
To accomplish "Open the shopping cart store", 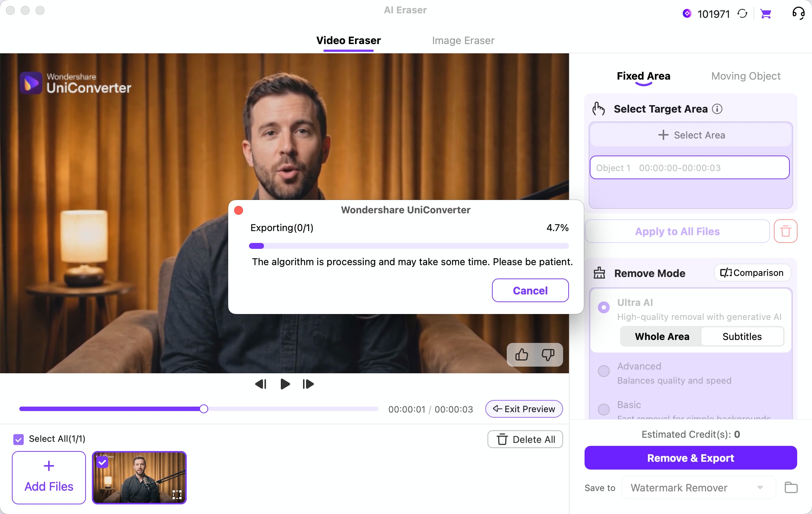I will click(x=765, y=14).
